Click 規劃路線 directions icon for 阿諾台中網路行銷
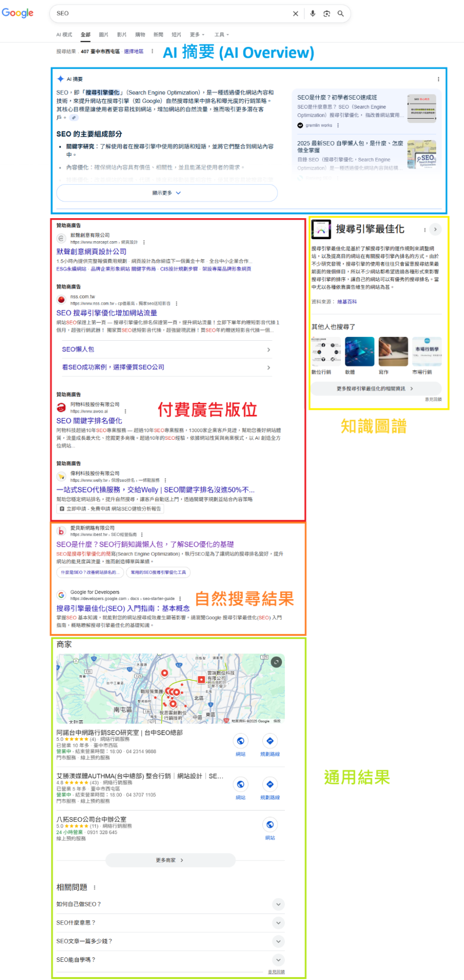 [270, 741]
